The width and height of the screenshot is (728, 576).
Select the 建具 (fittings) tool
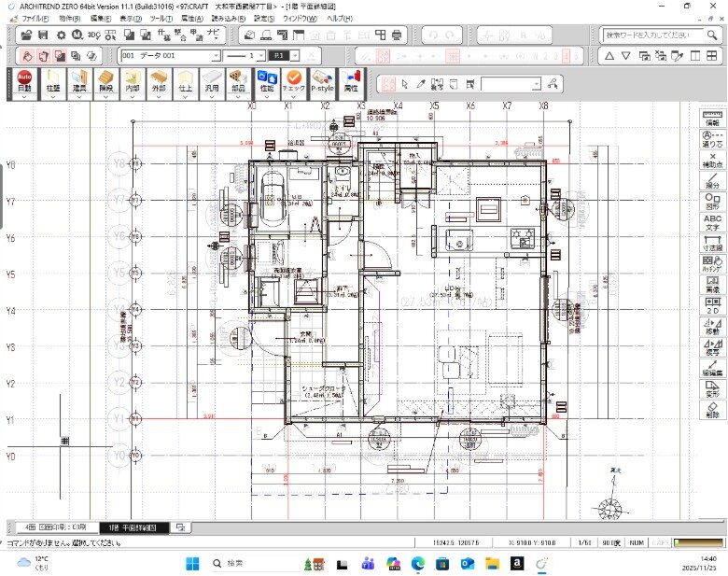[x=79, y=80]
